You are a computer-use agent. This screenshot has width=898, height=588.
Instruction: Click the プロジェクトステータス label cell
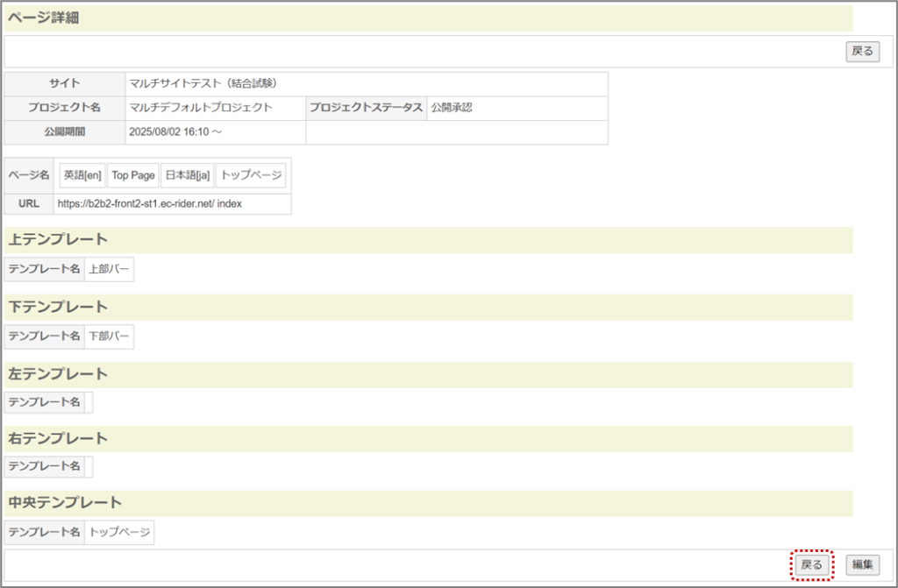pos(366,108)
